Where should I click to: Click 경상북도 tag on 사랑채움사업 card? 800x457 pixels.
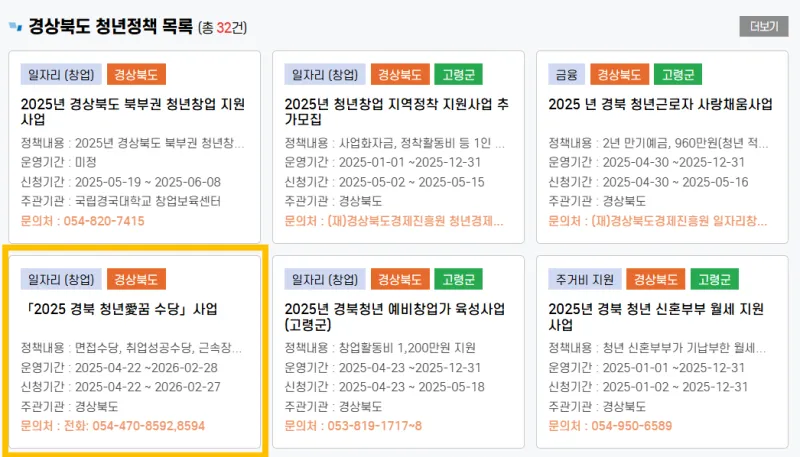click(x=619, y=74)
